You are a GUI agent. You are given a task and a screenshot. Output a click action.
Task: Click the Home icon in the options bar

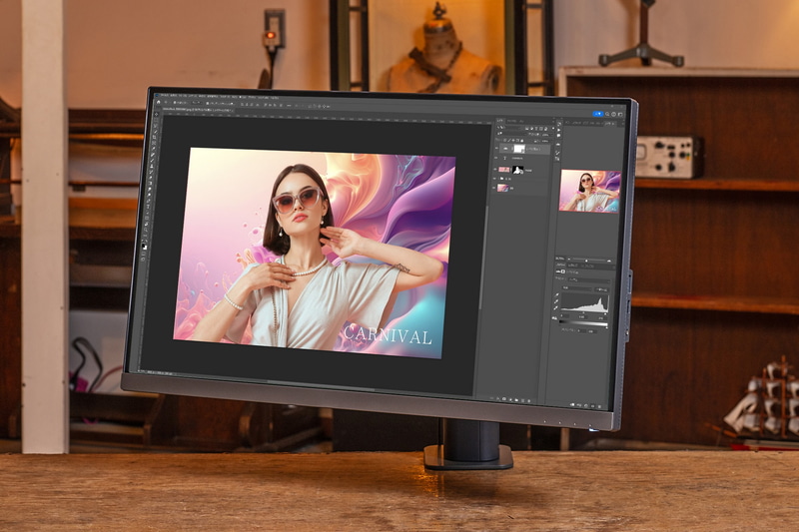click(159, 102)
